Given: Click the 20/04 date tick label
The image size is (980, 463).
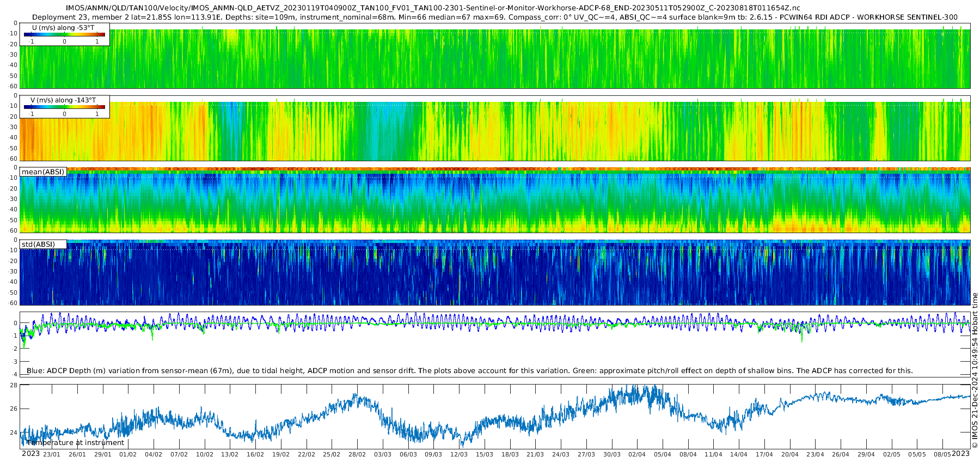Looking at the screenshot, I should (790, 454).
